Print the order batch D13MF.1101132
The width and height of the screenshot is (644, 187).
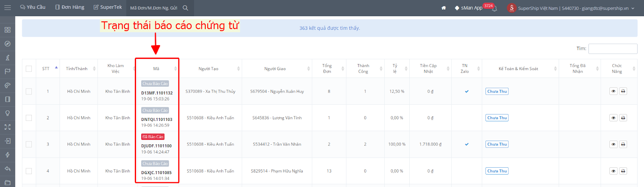623,91
